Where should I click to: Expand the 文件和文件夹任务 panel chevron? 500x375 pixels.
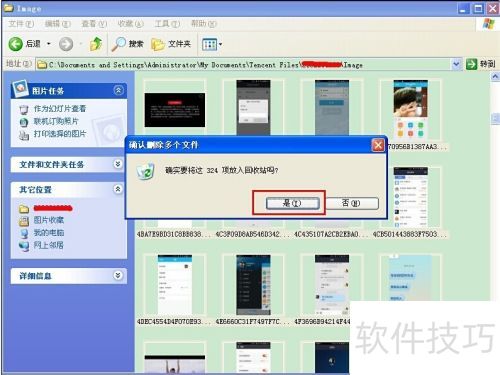click(118, 164)
